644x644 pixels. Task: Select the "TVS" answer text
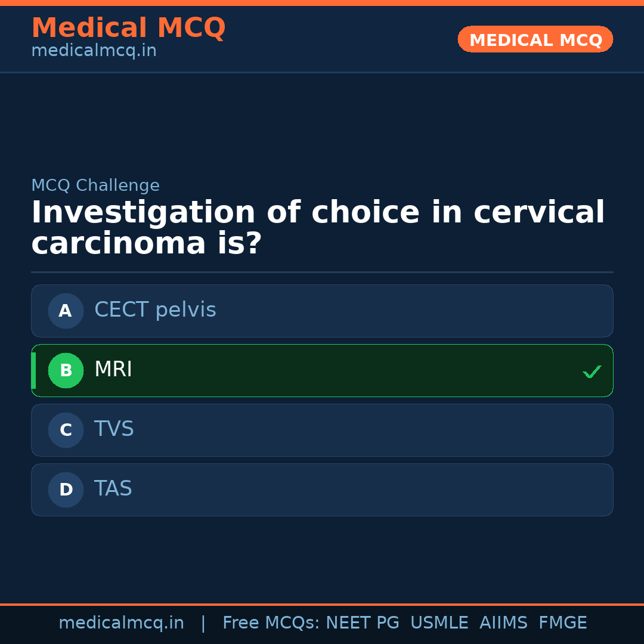click(114, 429)
